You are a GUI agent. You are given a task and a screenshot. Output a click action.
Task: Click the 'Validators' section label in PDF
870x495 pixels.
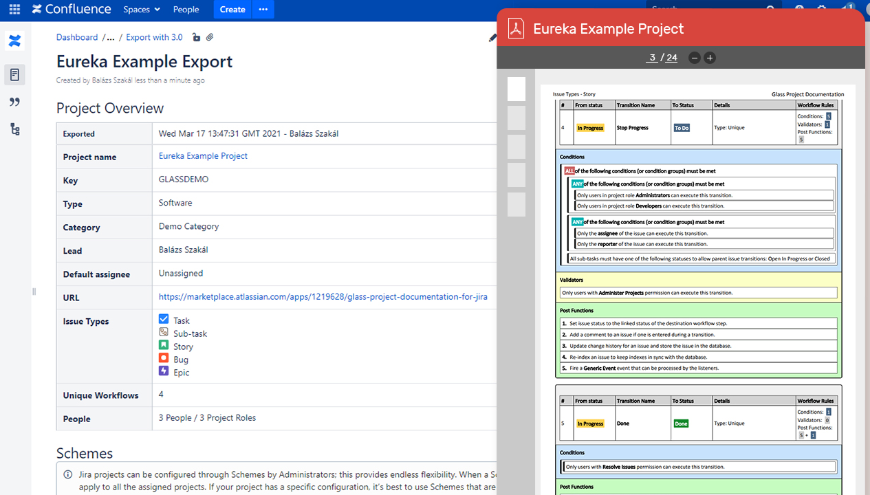click(571, 280)
